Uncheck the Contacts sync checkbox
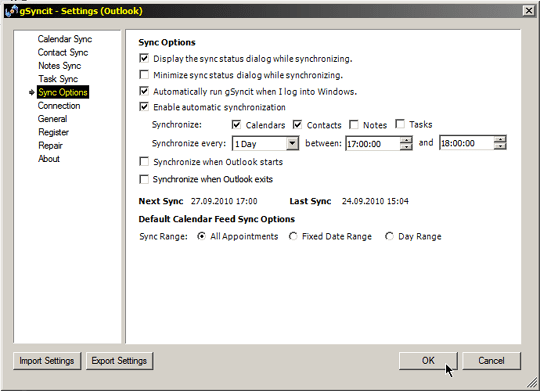Viewport: 540px width, 391px height. (297, 125)
